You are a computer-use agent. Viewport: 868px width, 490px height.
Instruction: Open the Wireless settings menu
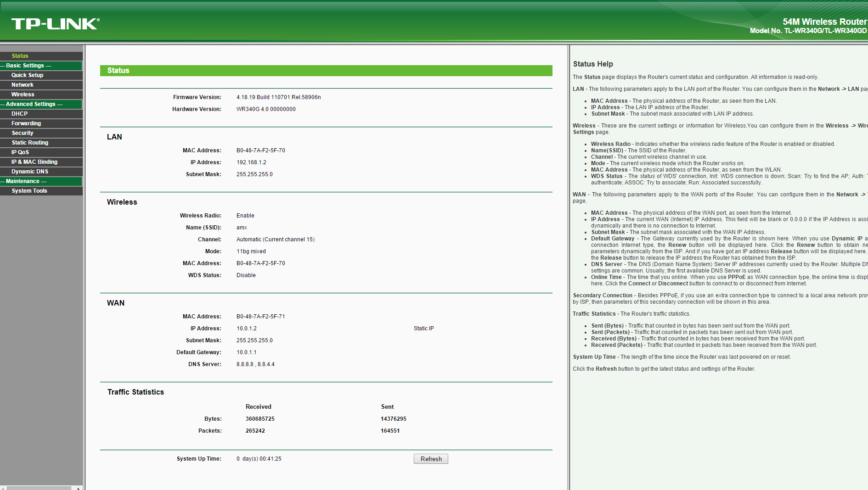[23, 95]
